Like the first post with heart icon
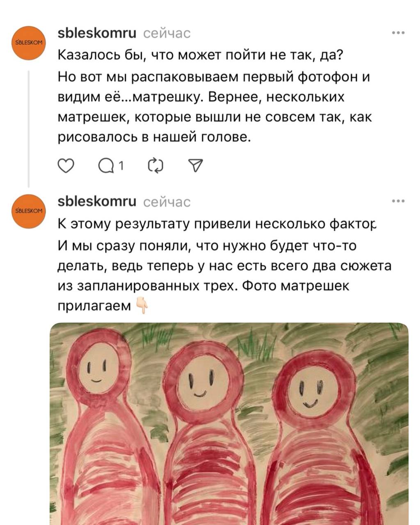Viewport: 420px width, 525px height. (66, 166)
